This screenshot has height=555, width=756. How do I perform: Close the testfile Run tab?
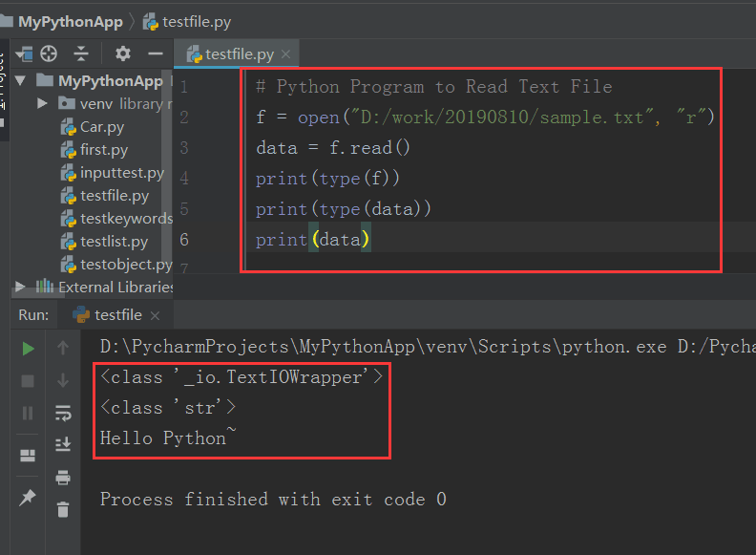click(x=155, y=315)
